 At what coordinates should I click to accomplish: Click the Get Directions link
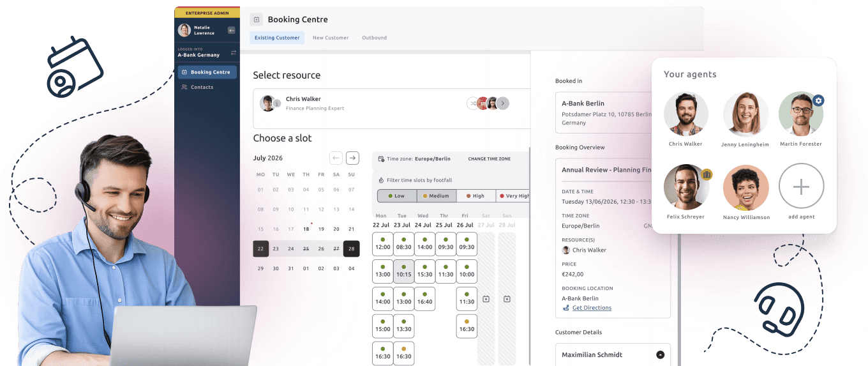592,308
